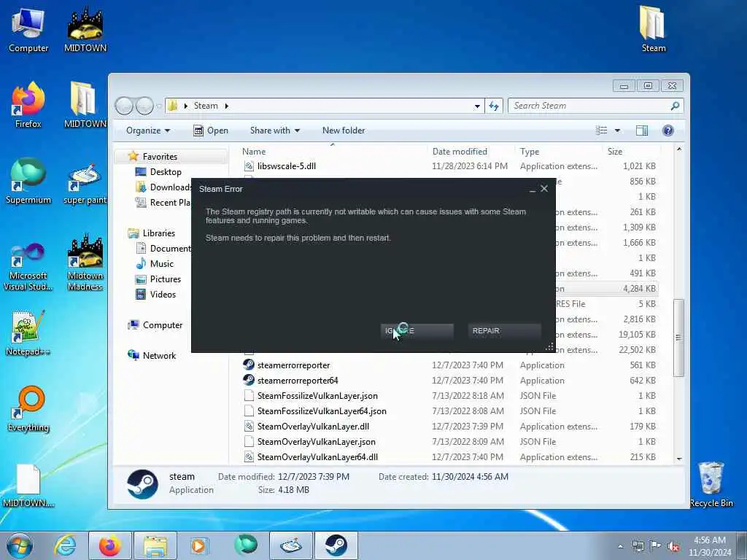Click New folder in Explorer toolbar
The width and height of the screenshot is (747, 560).
(x=344, y=131)
